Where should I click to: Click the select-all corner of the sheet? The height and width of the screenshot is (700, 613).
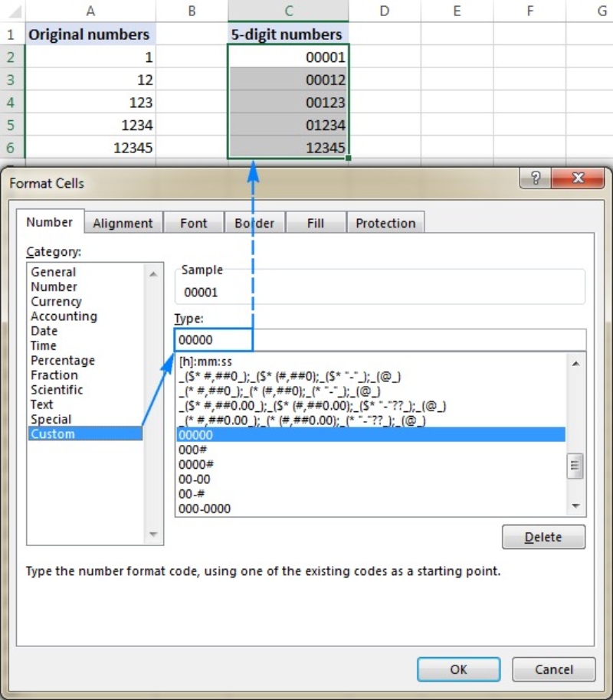point(12,11)
